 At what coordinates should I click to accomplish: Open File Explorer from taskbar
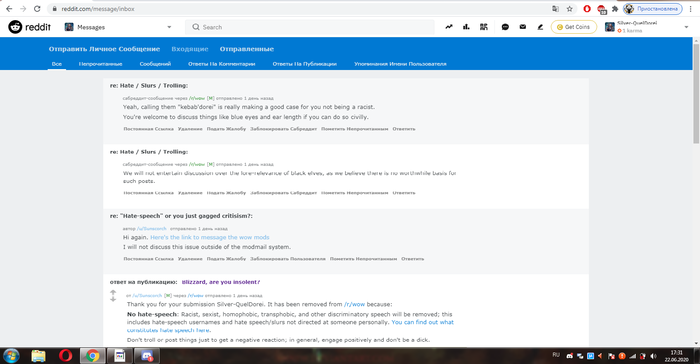(x=38, y=356)
